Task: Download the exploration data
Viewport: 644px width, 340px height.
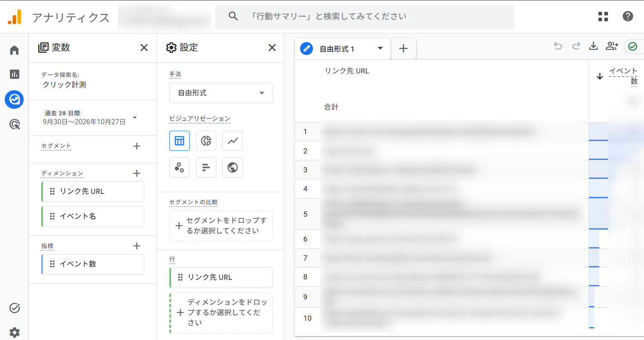Action: click(593, 46)
